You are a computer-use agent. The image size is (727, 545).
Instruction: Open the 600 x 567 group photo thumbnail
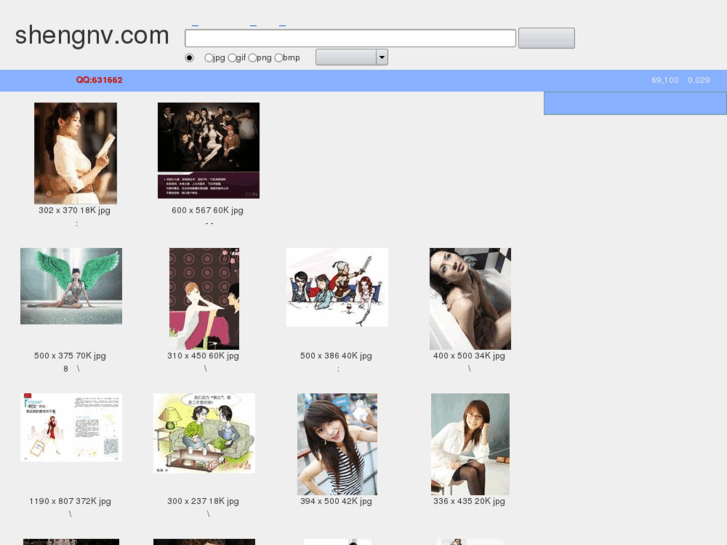pos(209,151)
